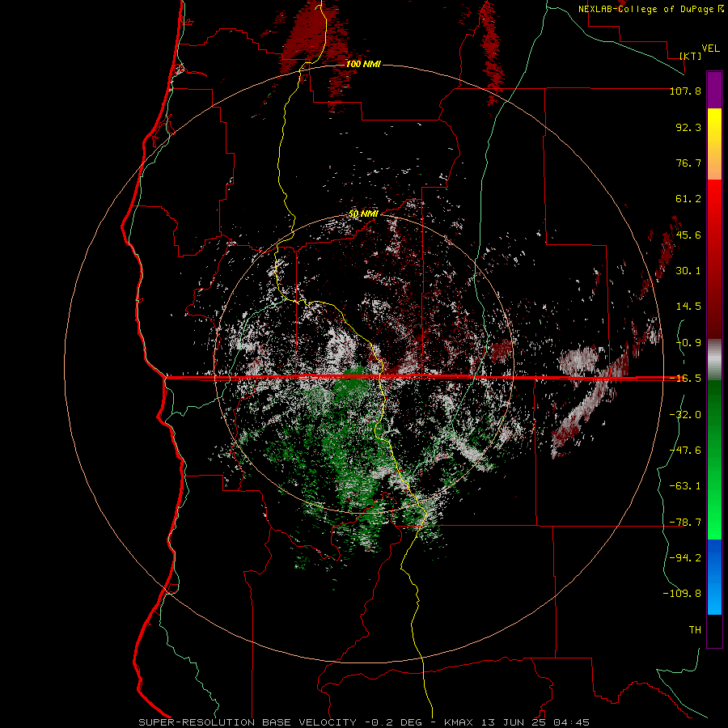Click the 100 NMI range ring label
Image resolution: width=728 pixels, height=728 pixels.
(x=363, y=64)
